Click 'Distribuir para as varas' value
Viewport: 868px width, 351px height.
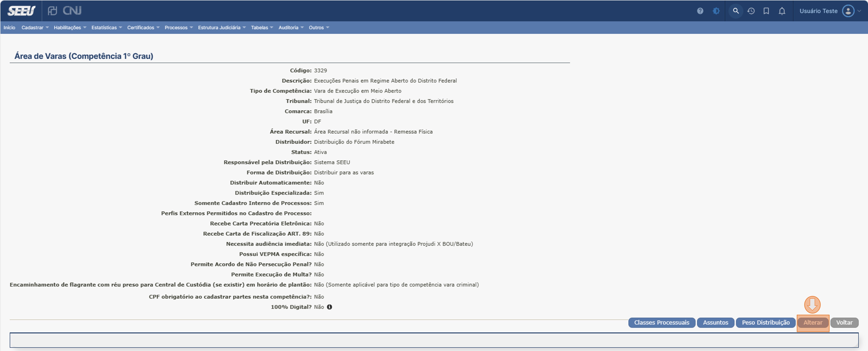tap(344, 172)
